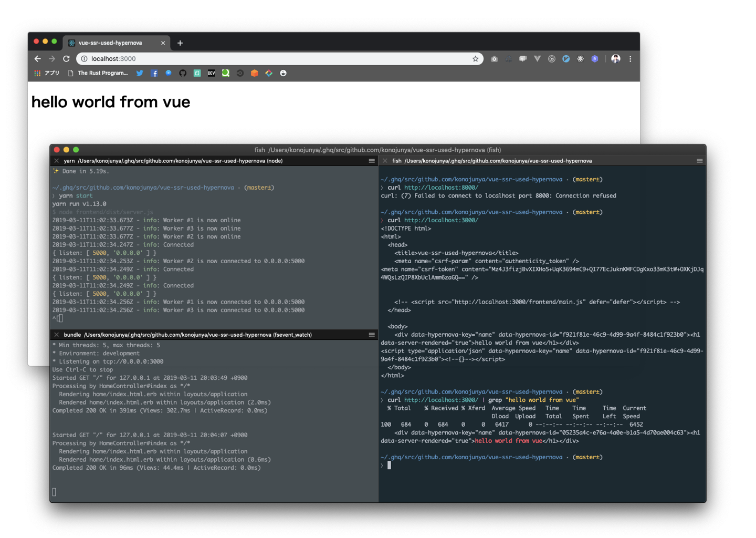Click the blue hexagon extension icon

595,59
